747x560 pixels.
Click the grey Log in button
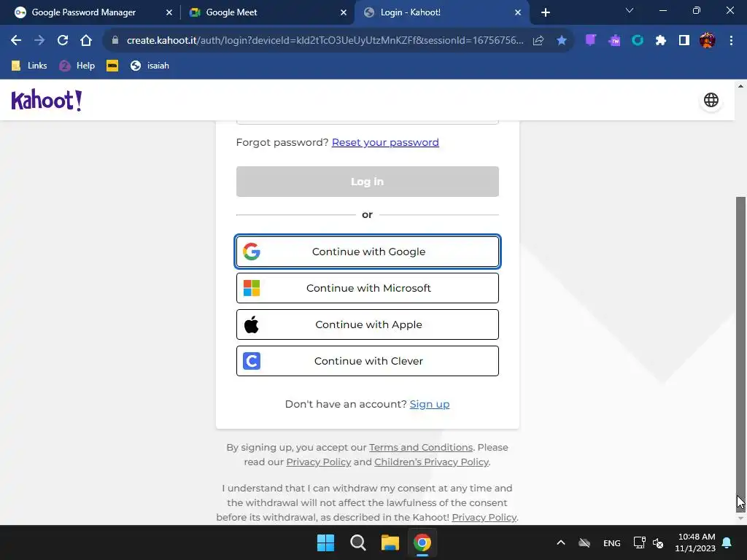pyautogui.click(x=368, y=182)
